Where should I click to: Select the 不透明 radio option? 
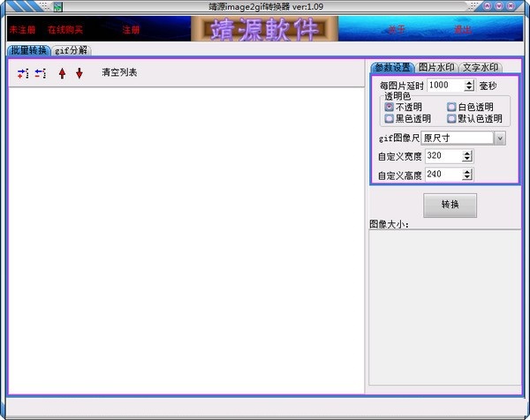[x=390, y=107]
